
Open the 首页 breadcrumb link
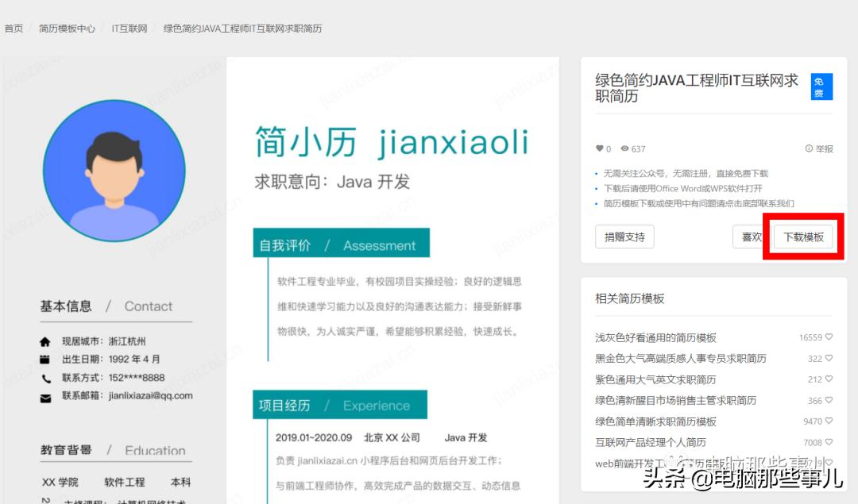(14, 29)
